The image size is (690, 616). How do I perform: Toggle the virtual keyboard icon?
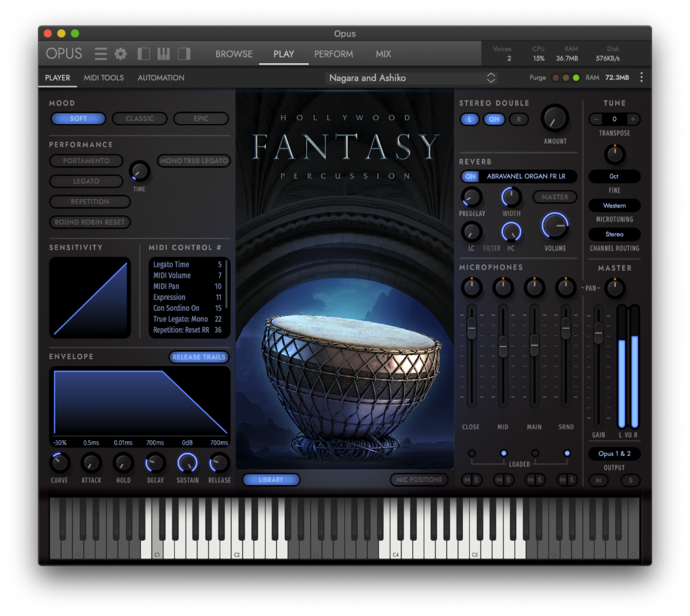pos(164,54)
